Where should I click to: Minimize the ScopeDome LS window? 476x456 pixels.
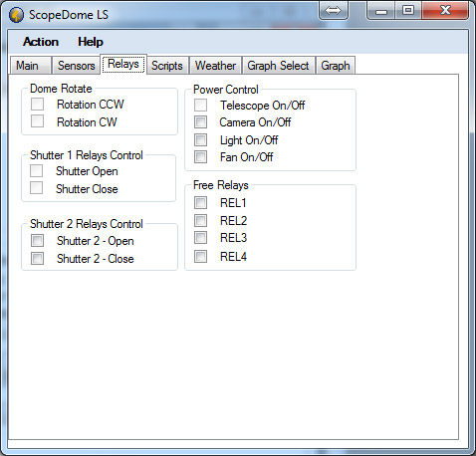coord(381,11)
